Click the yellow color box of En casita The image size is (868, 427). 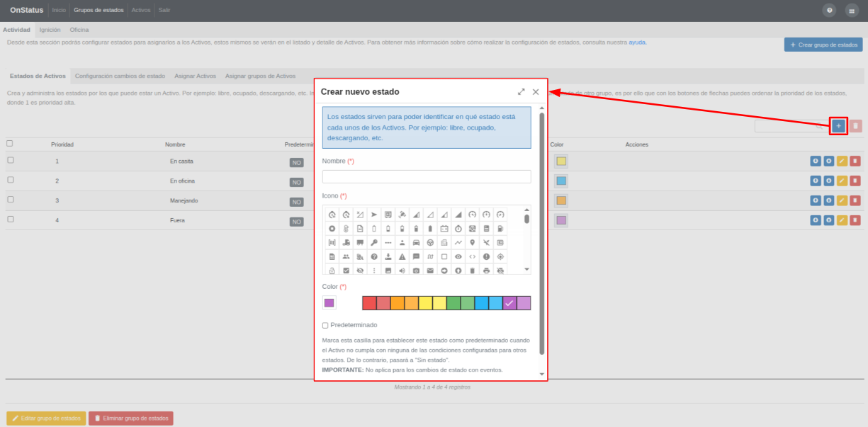point(561,161)
